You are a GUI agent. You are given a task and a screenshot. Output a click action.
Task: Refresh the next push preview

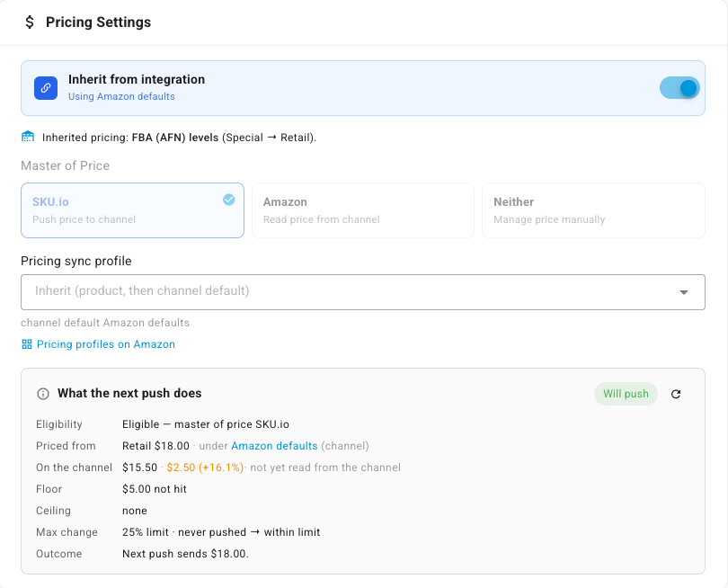pyautogui.click(x=676, y=394)
